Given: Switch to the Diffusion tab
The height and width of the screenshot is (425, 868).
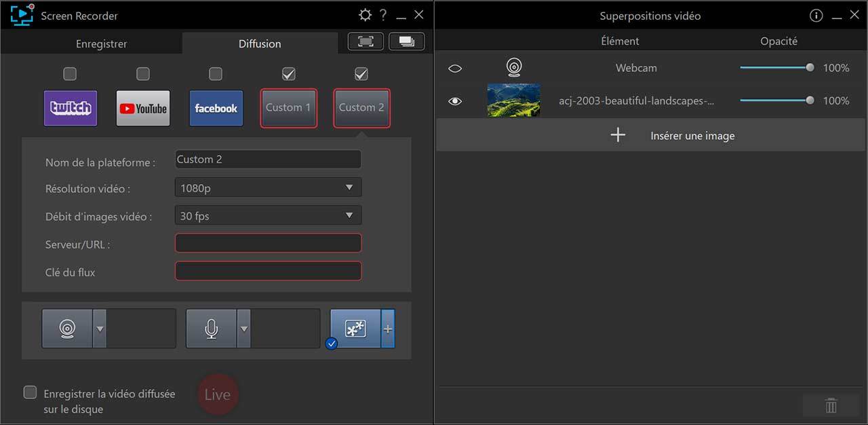Looking at the screenshot, I should tap(260, 43).
